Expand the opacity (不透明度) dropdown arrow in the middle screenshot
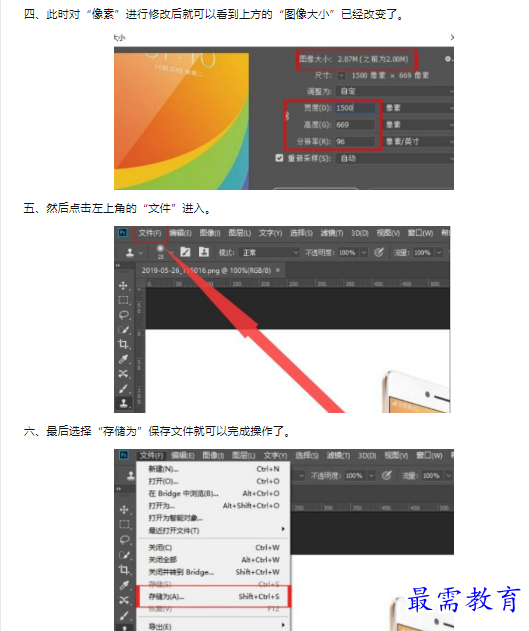529x631 pixels. pos(364,252)
